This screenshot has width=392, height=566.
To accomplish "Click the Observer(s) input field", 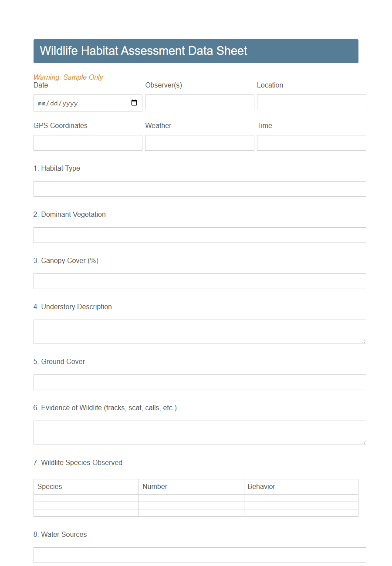I will (199, 102).
